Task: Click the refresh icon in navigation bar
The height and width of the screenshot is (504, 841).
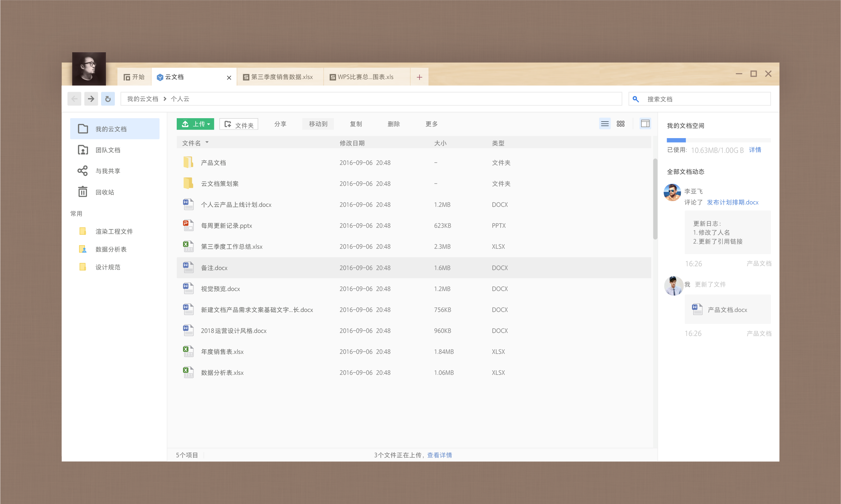Action: click(x=108, y=99)
